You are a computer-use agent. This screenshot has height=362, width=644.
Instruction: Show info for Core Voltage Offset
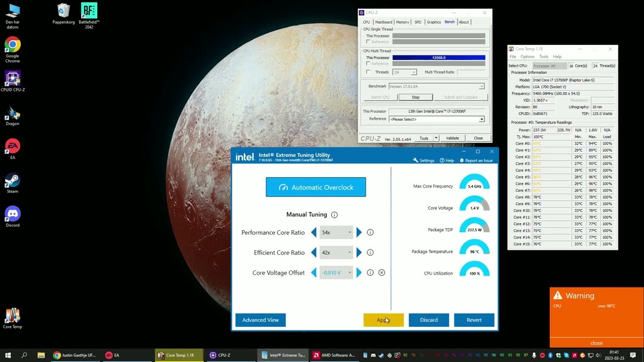(370, 273)
